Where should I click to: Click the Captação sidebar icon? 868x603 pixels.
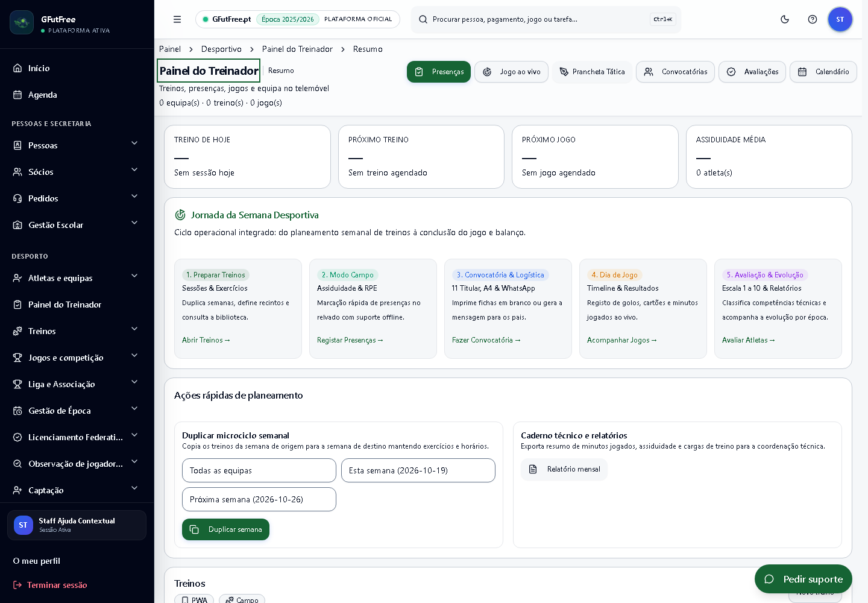point(17,490)
